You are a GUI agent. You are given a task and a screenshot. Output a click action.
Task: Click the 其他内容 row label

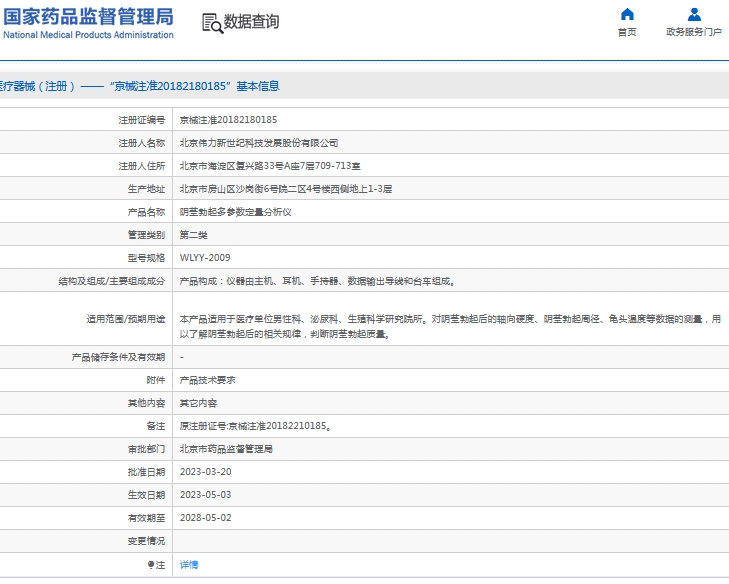click(146, 403)
